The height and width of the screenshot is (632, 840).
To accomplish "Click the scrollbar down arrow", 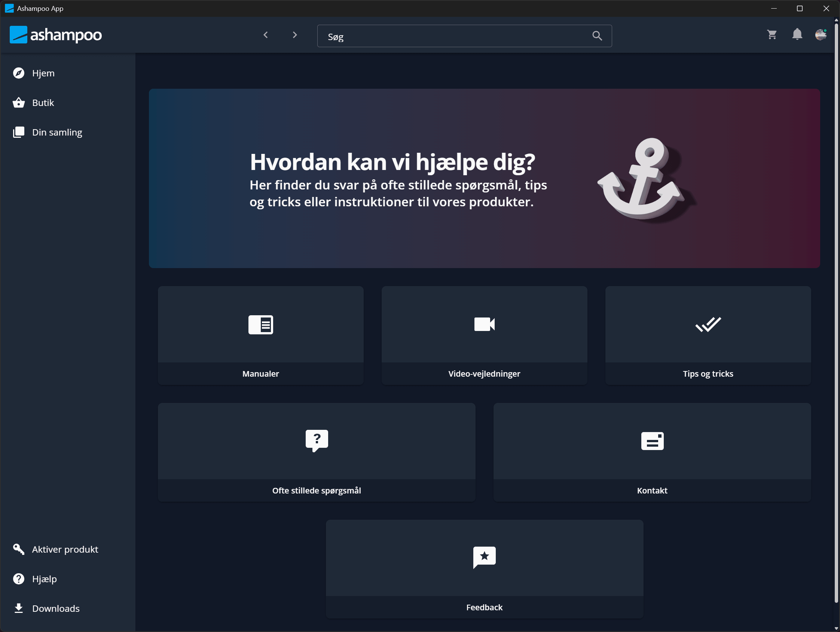I will [x=836, y=629].
